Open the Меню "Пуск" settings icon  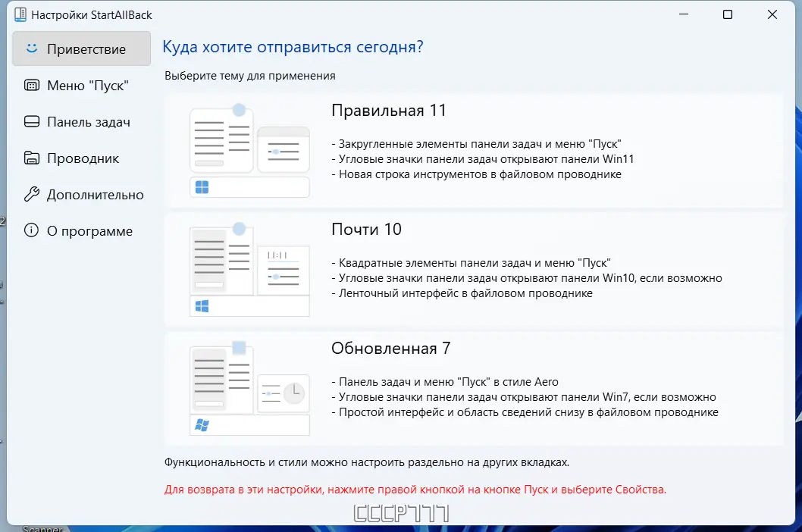(x=30, y=85)
